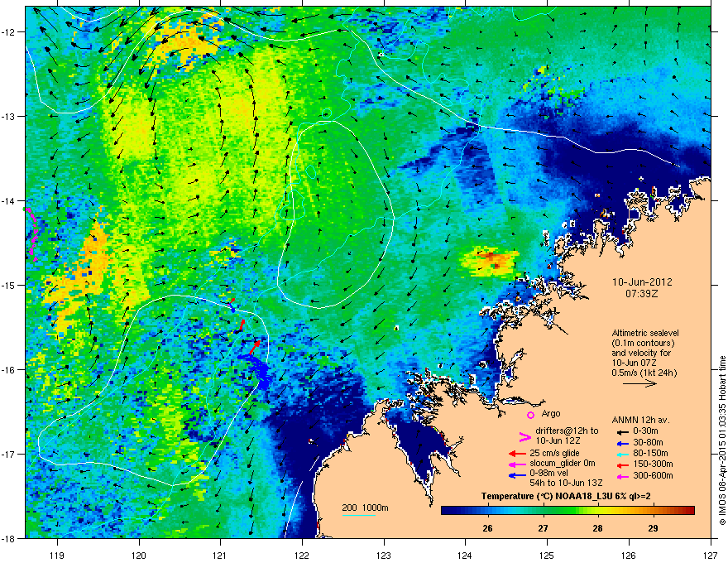Click the black ANMN arrow for 0-30m
The height and width of the screenshot is (563, 728).
pyautogui.click(x=621, y=431)
